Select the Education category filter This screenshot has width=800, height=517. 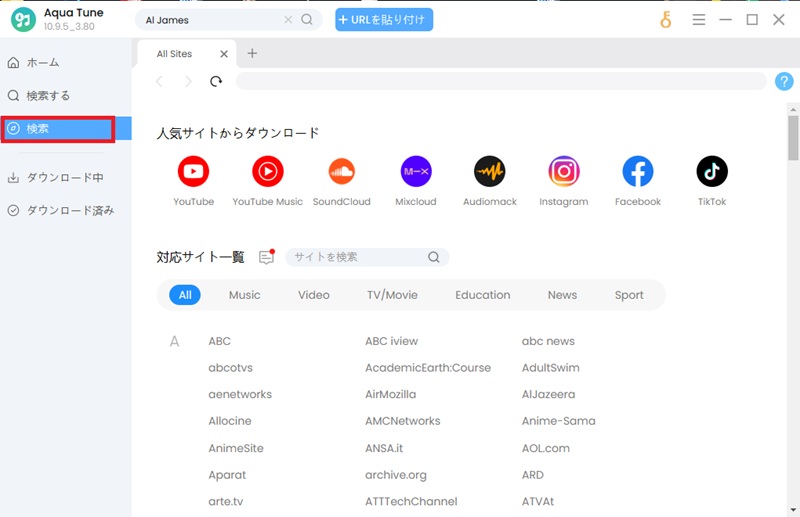coord(483,295)
